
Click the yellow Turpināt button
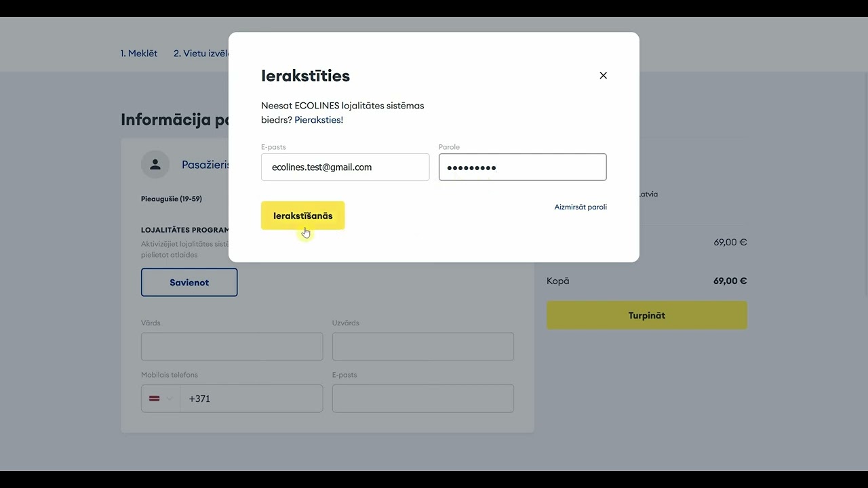pos(647,315)
